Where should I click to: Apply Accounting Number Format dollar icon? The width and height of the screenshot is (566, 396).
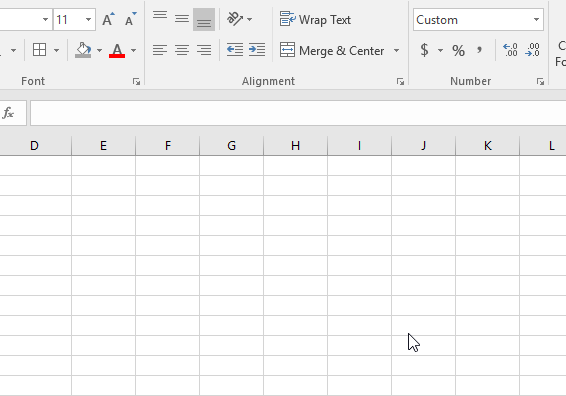tap(424, 50)
